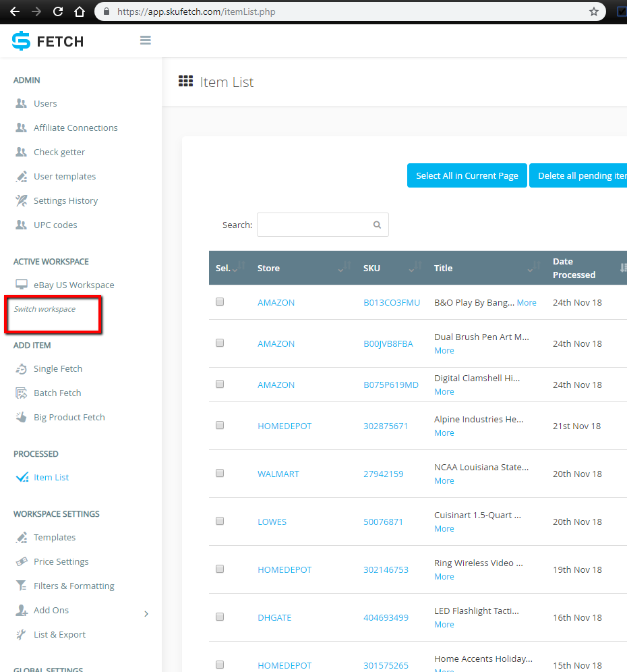
Task: Go to browser home icon
Action: click(x=80, y=11)
